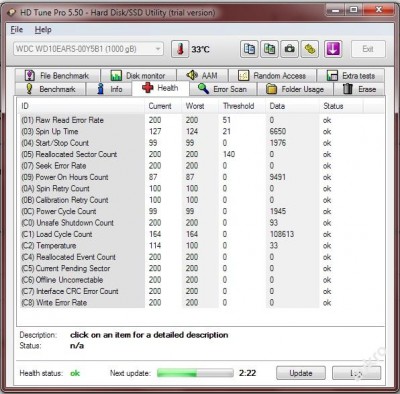Image resolution: width=400 pixels, height=394 pixels.
Task: Open the Help menu
Action: 43,30
